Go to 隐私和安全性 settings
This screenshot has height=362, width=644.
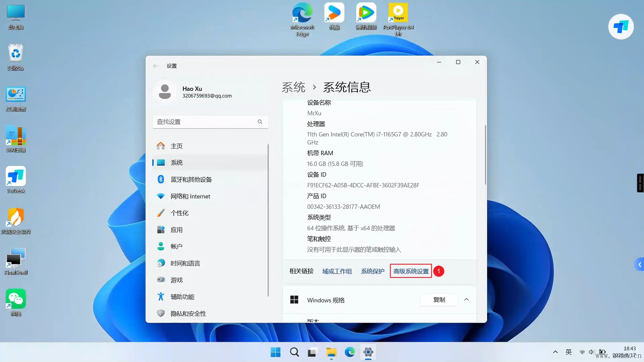188,313
